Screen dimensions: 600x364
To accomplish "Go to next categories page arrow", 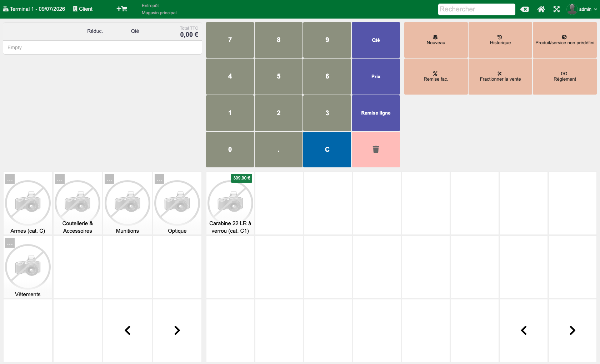I will [x=177, y=330].
